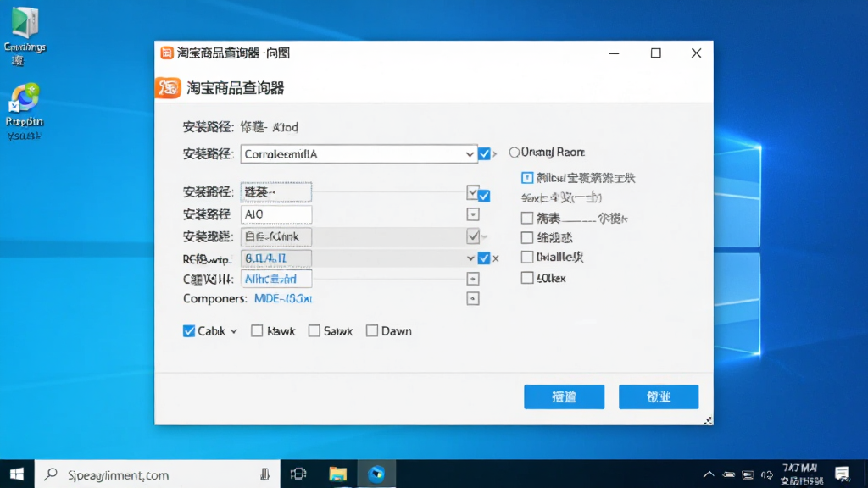Click the small arrow right of CorraleemftA checkbox
868x488 pixels.
pyautogui.click(x=495, y=154)
